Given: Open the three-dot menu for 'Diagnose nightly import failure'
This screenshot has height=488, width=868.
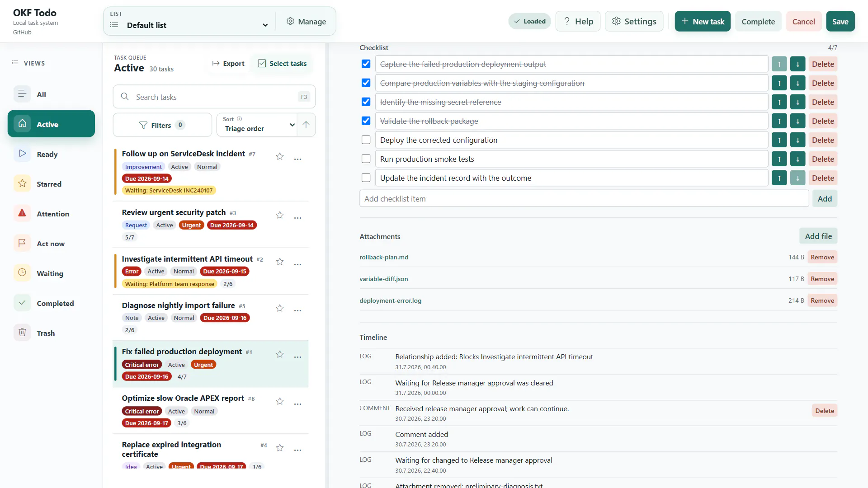Looking at the screenshot, I should 297,310.
